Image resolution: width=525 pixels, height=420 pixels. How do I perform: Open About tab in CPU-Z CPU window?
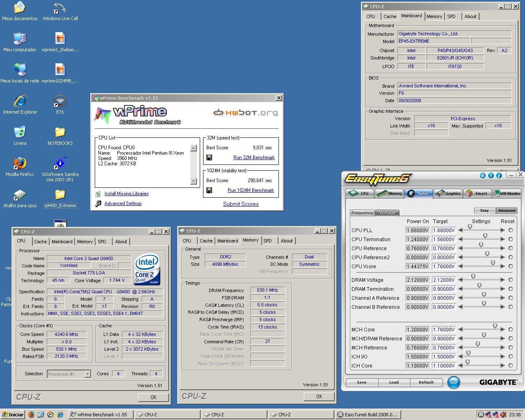[x=121, y=242]
